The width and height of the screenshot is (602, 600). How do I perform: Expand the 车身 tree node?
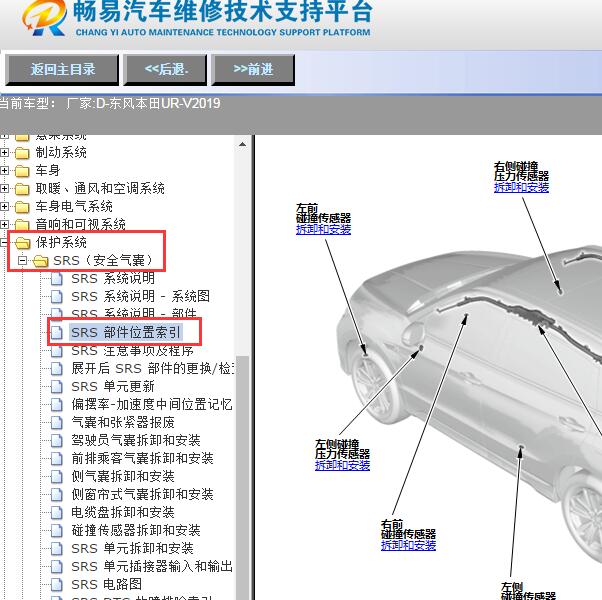coord(4,170)
